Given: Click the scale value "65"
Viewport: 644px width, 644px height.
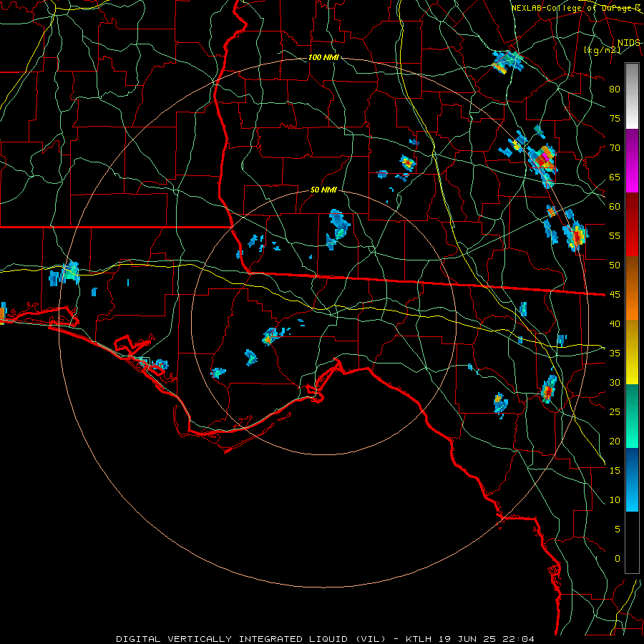Looking at the screenshot, I should pos(615,177).
